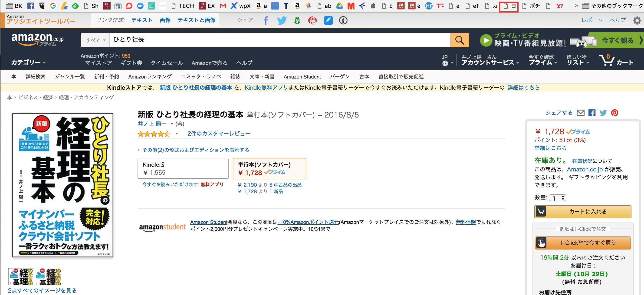Open the Google Drive bookmark icon
Image resolution: width=644 pixels, height=295 pixels.
pyautogui.click(x=339, y=6)
